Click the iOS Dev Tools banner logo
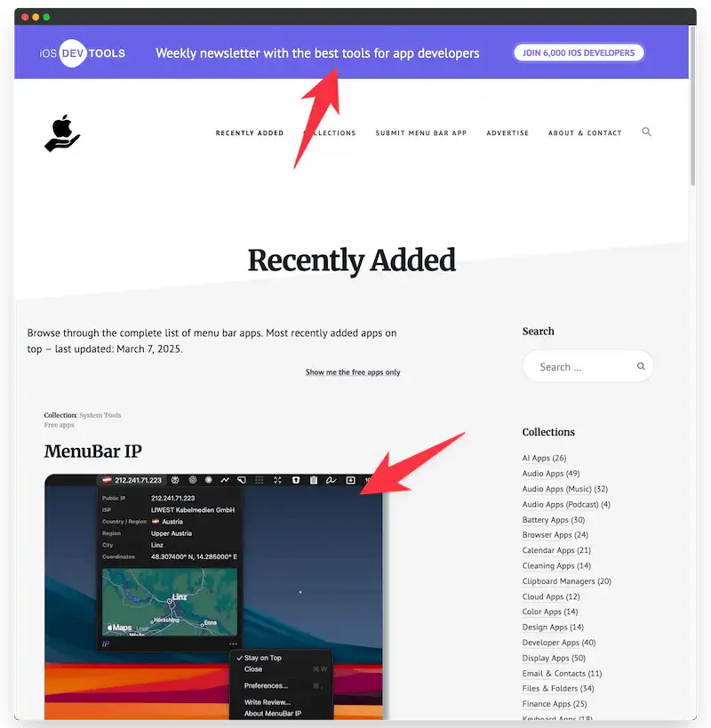711x728 pixels. pyautogui.click(x=82, y=53)
